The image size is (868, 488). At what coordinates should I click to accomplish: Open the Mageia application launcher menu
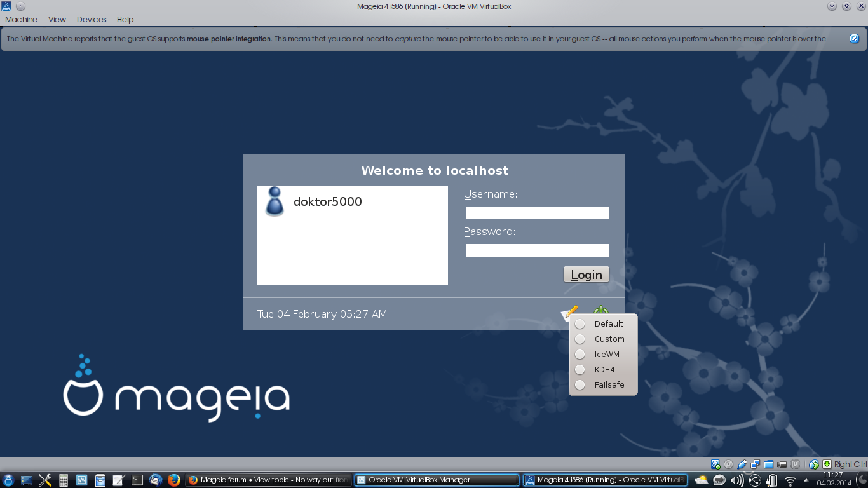[9, 480]
